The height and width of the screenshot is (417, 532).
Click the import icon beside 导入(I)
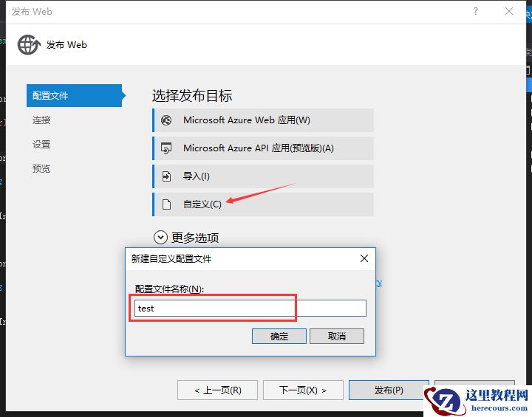pos(166,176)
